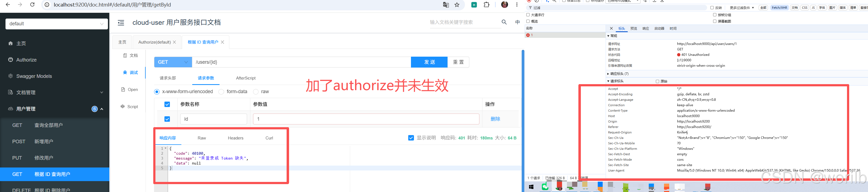Enable 按帧分组 checkbox
Screen dimensions: 868x192
point(715,15)
